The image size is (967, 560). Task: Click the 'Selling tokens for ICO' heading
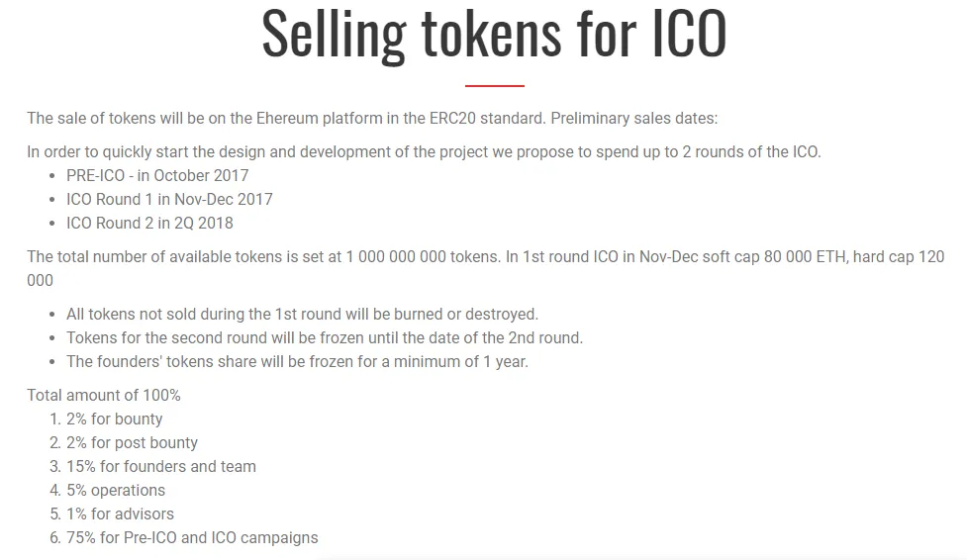coord(494,36)
